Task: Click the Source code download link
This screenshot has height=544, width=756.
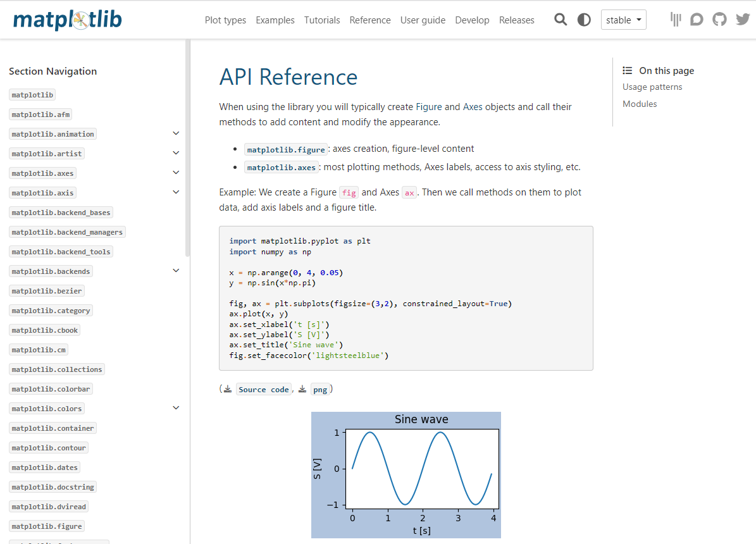Action: [264, 390]
